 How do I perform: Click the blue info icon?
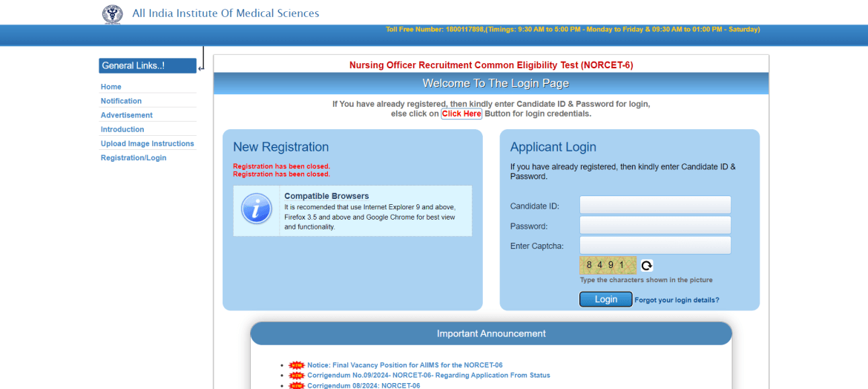point(257,209)
